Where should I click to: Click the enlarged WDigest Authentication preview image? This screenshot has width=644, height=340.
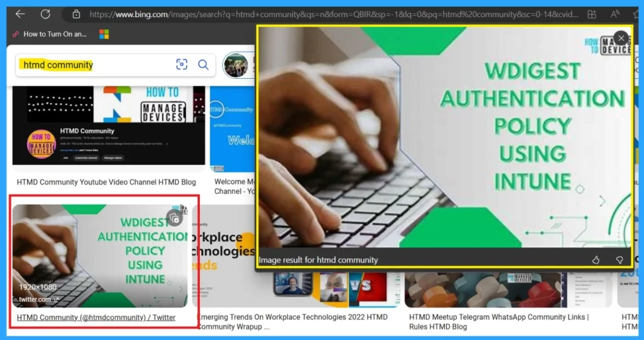pos(445,137)
